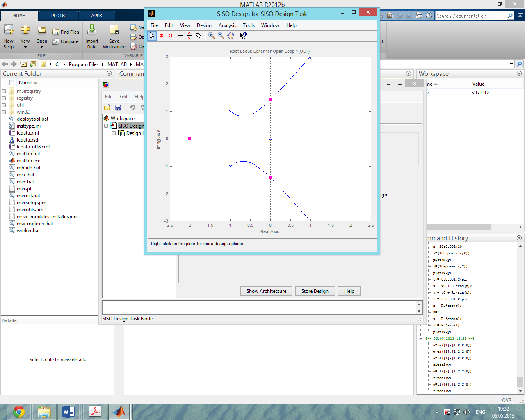
Task: Select the upper pink closed-loop pole marker
Action: [270, 100]
